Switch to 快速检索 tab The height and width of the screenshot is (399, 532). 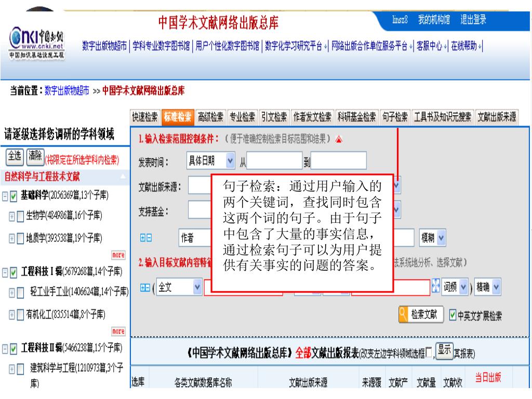pos(145,117)
